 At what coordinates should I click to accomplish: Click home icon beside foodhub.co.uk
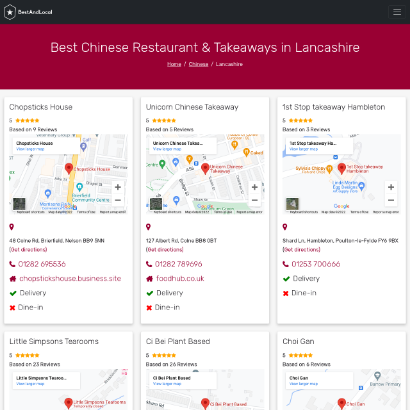(x=149, y=279)
